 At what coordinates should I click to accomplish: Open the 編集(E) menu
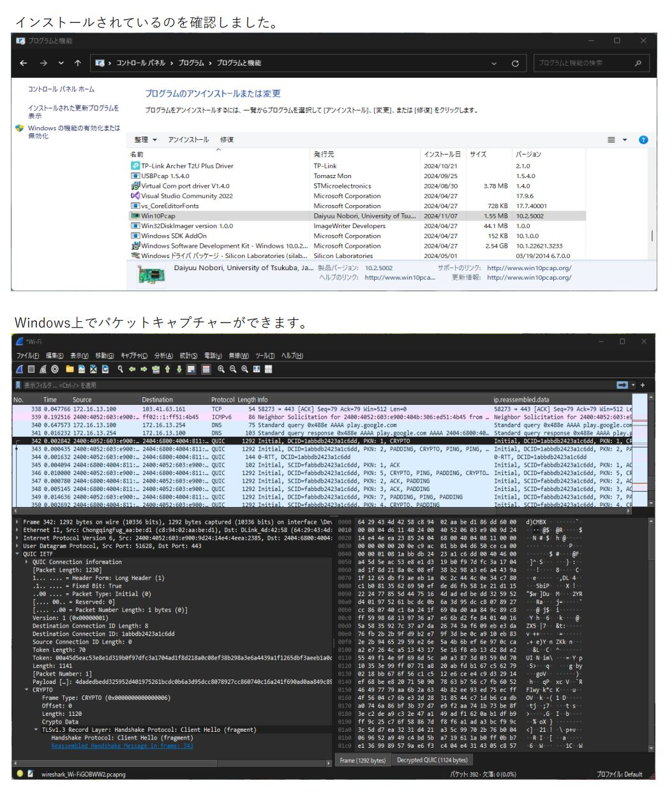pos(55,356)
